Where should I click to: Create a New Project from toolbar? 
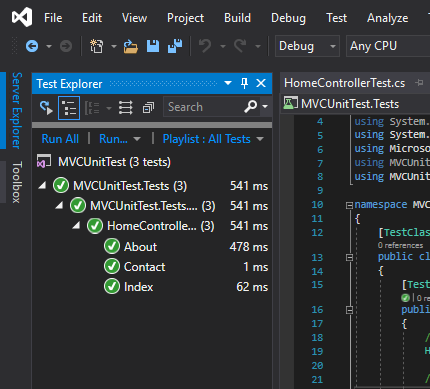pos(97,46)
